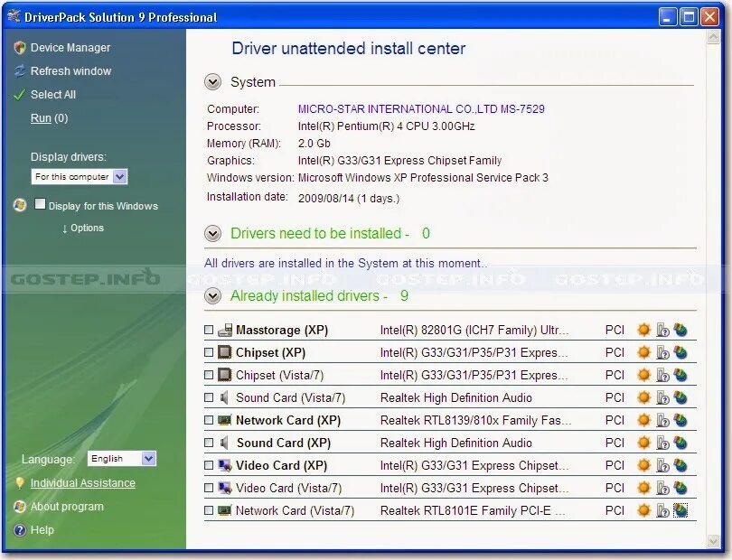Screen dimensions: 732x560
Task: Click the driver info icon on Chipset (XP) row
Action: 661,352
